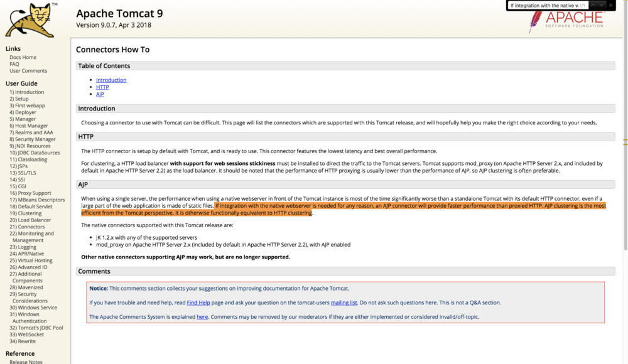
Task: Jump to AJP in Table of Contents
Action: point(100,95)
